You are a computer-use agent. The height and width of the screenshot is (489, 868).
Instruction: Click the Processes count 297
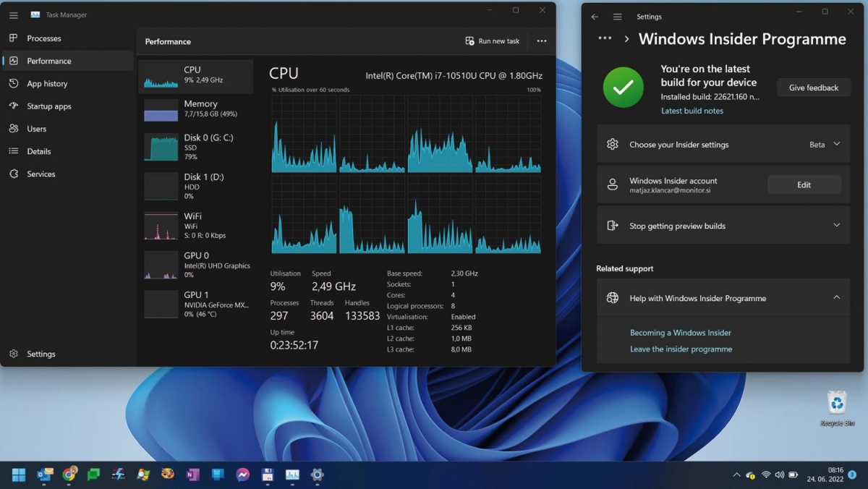[279, 315]
